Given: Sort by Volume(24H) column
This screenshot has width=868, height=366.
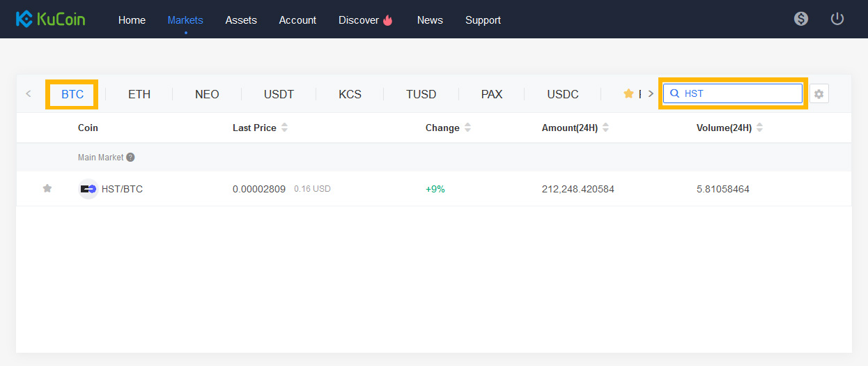Looking at the screenshot, I should pos(729,128).
